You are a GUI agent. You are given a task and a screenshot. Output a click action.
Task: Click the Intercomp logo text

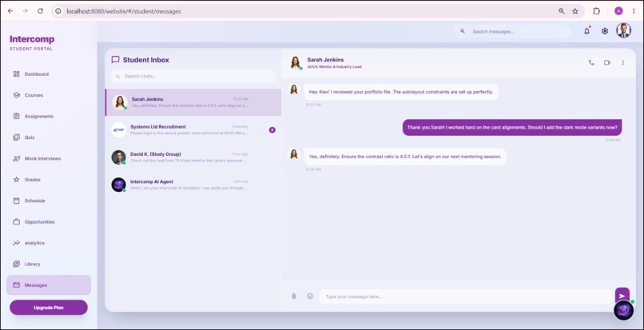point(32,39)
